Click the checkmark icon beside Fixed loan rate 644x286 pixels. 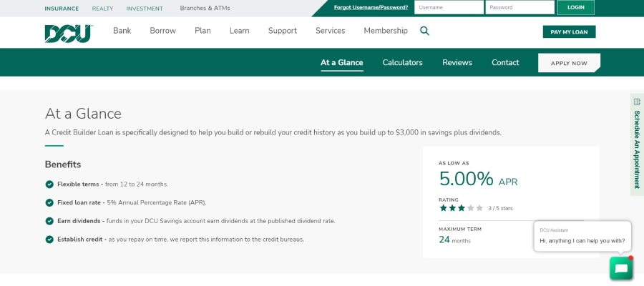(49, 203)
